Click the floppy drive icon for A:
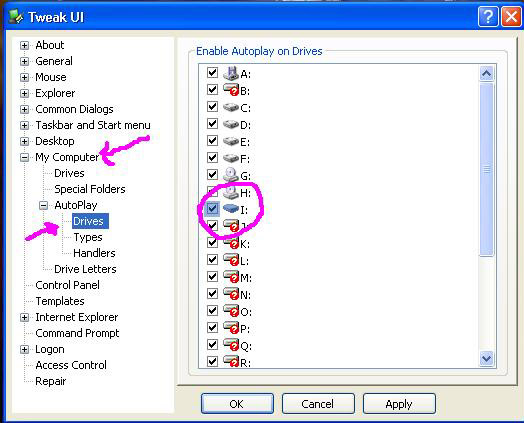 pyautogui.click(x=231, y=73)
